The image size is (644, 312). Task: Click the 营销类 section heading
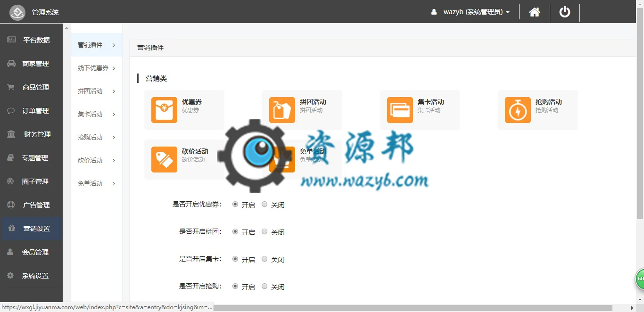(156, 78)
